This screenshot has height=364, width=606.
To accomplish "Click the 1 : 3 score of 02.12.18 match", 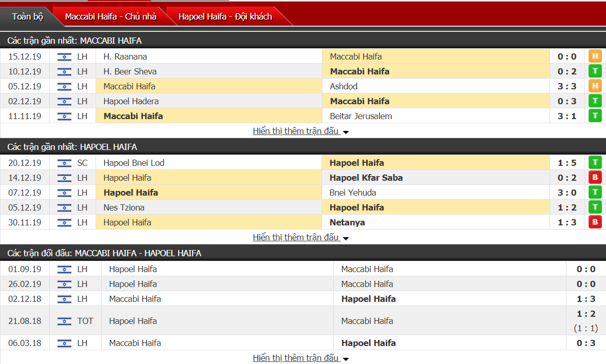I will pyautogui.click(x=586, y=299).
